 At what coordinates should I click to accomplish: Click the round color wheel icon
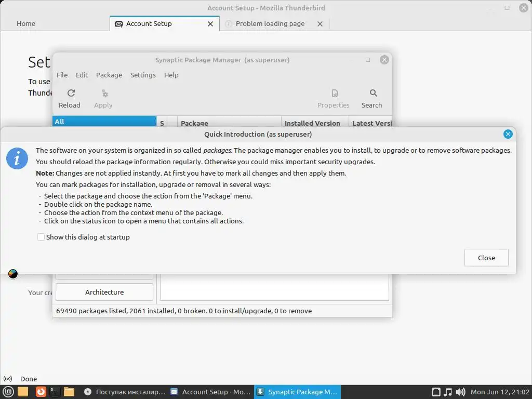(13, 274)
